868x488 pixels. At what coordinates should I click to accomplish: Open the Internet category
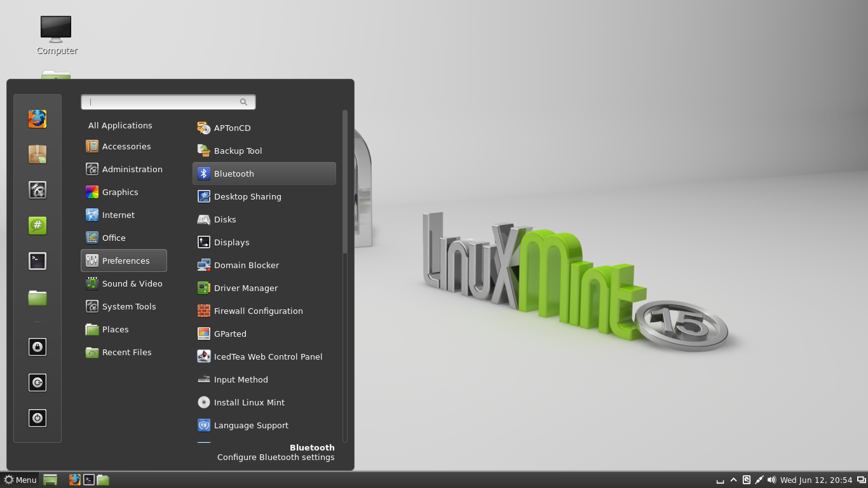pos(124,215)
